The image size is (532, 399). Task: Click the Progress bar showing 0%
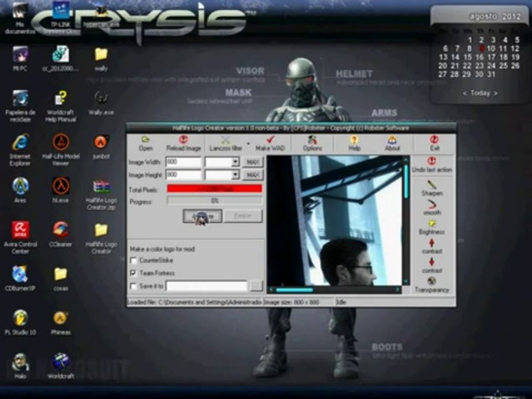tap(215, 201)
